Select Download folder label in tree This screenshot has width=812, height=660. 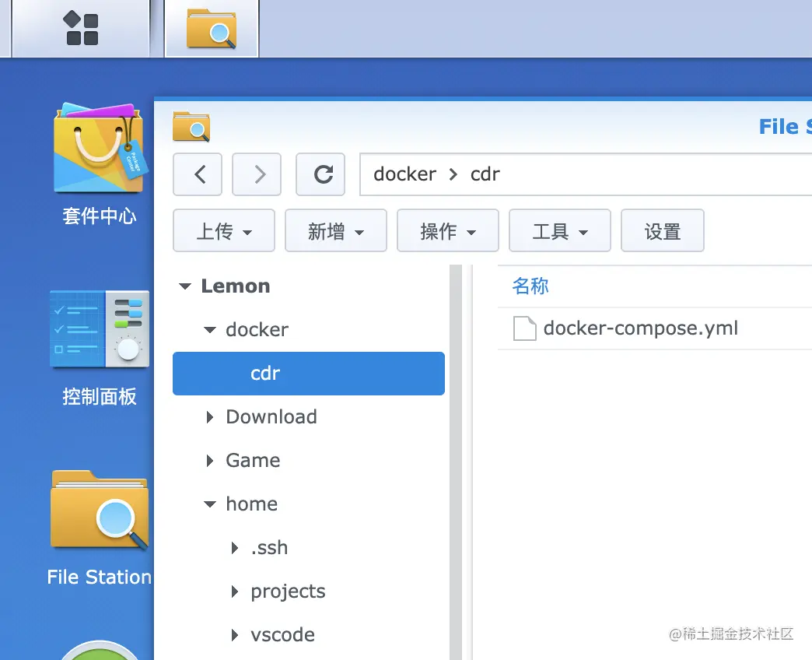(x=271, y=417)
